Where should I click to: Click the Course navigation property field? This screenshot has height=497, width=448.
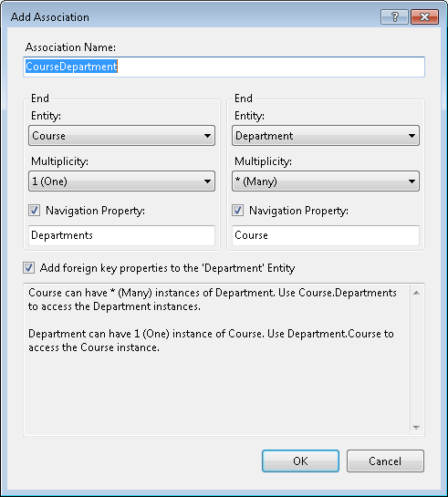tap(326, 235)
